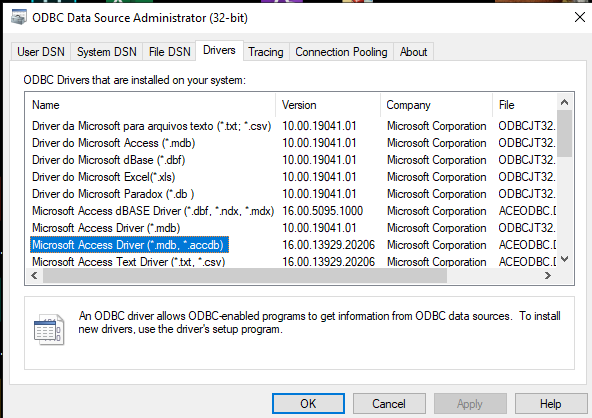Click 'ODBCJT32.' file cell of the Excel row
The height and width of the screenshot is (418, 592).
point(527,177)
